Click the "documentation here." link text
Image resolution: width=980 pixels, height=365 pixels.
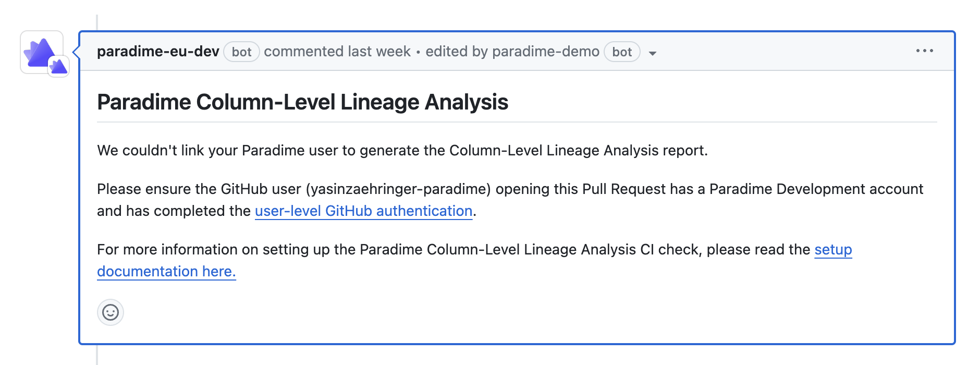click(x=166, y=272)
